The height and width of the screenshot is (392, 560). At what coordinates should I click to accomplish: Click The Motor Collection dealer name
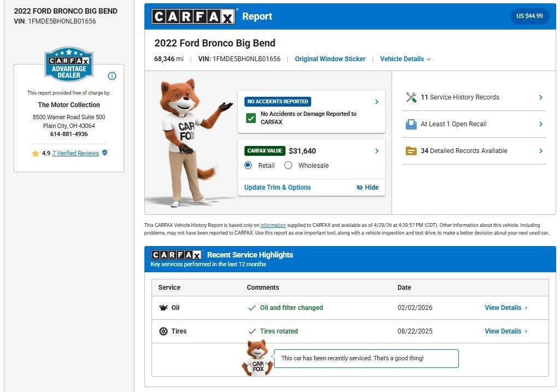click(69, 105)
